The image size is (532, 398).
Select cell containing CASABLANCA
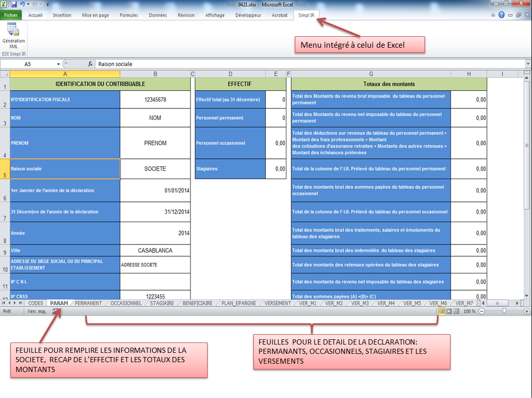[x=155, y=251]
